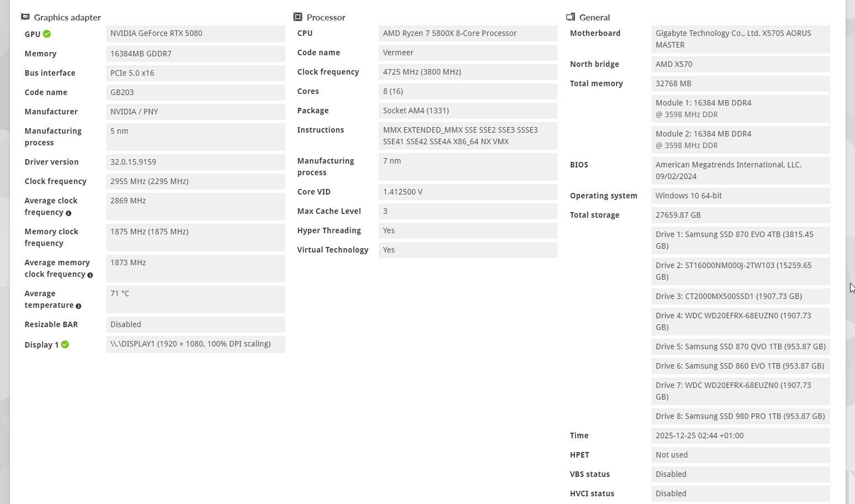855x504 pixels.
Task: Click the Socket AM4 (1331) package value
Action: [468, 111]
